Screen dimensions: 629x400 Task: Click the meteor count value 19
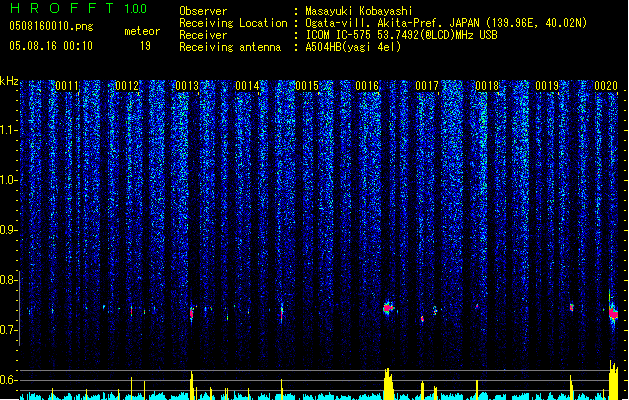(145, 46)
